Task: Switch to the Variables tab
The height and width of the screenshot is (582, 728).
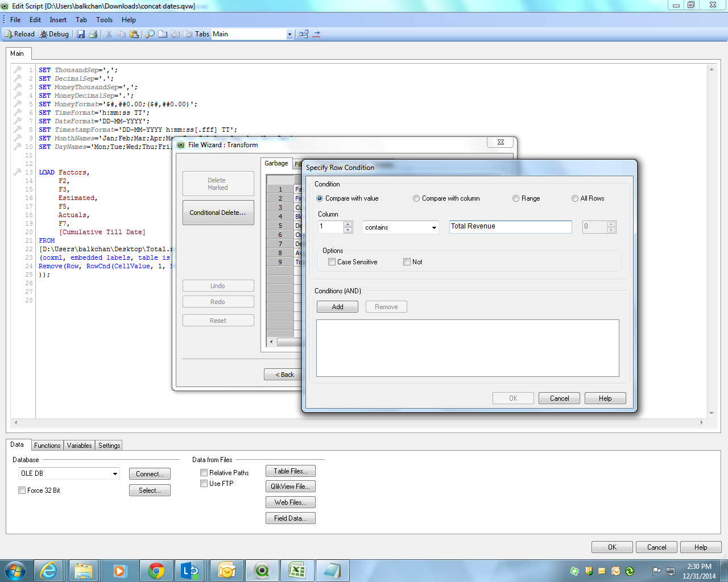Action: [79, 446]
